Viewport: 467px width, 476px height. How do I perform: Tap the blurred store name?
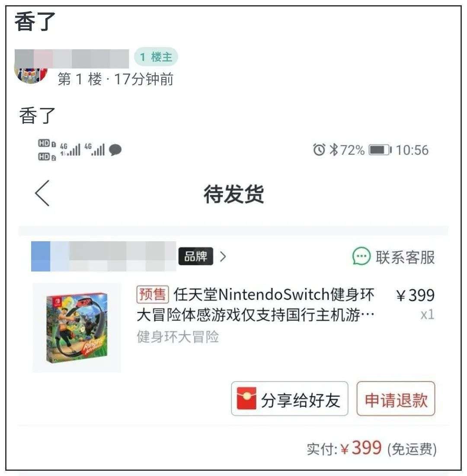click(103, 256)
